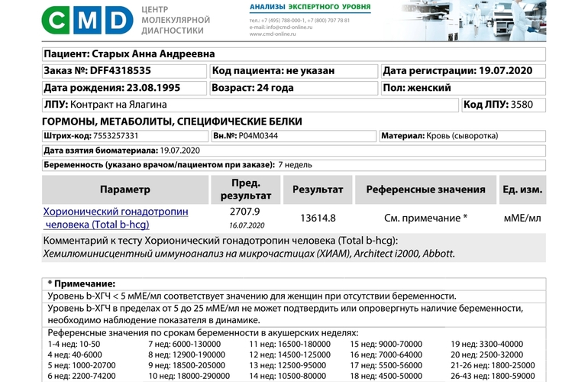Open the Хорионический гонадотропин человека link

click(x=115, y=218)
